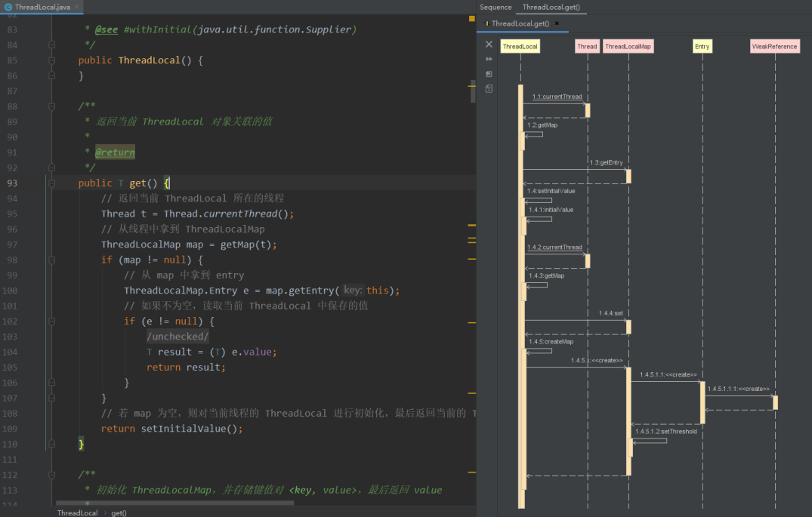Click the fourth (bottom) icon in the diagram sidebar
Image resolution: width=812 pixels, height=517 pixels.
tap(489, 89)
